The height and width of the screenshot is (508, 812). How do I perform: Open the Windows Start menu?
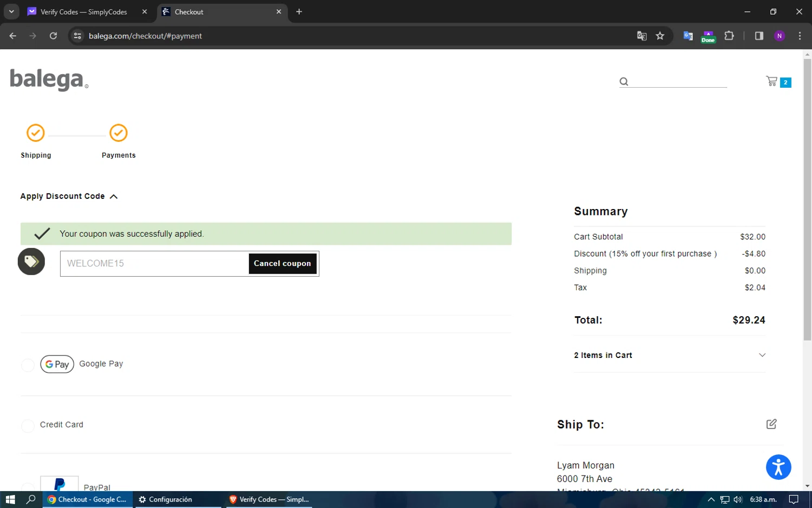coord(10,499)
